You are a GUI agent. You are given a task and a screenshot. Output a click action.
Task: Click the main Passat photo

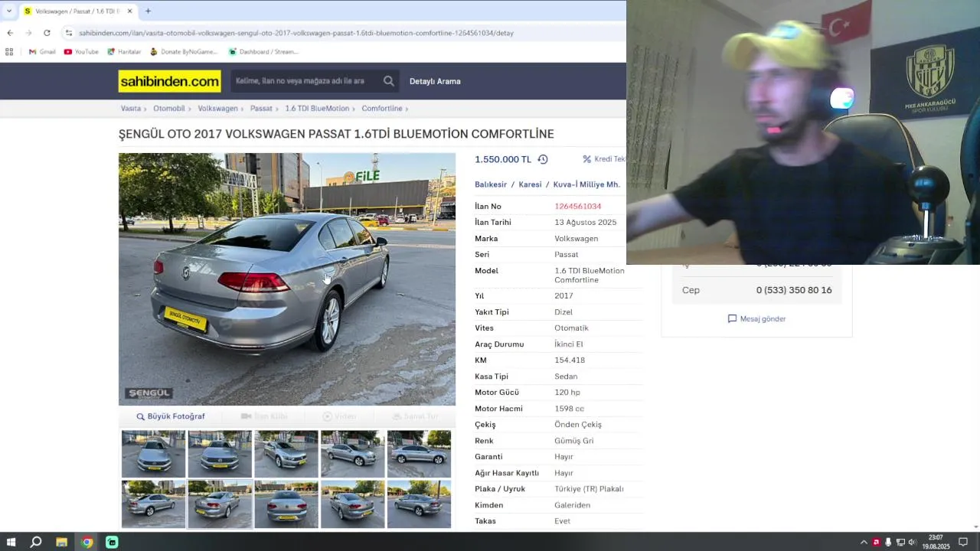[x=287, y=279]
